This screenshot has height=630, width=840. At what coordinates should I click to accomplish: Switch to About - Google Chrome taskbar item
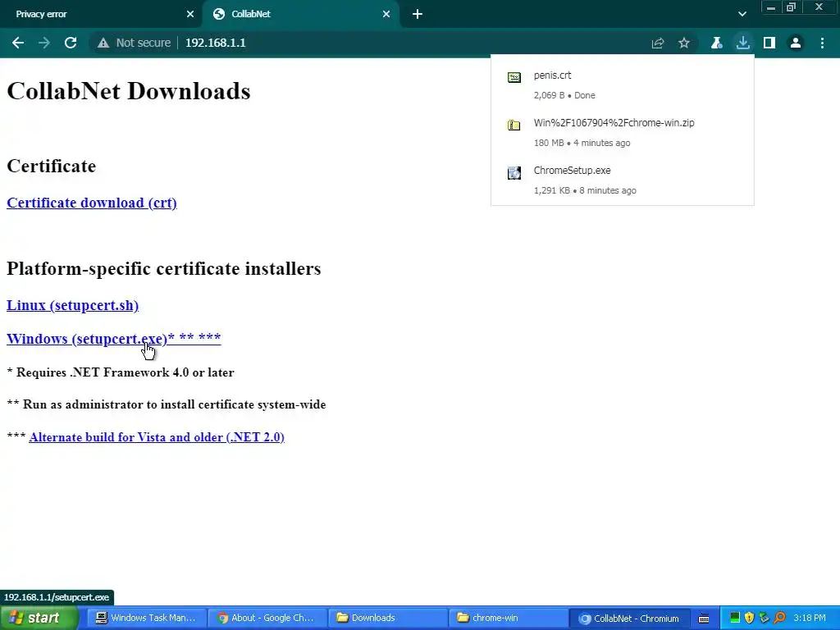pyautogui.click(x=266, y=618)
